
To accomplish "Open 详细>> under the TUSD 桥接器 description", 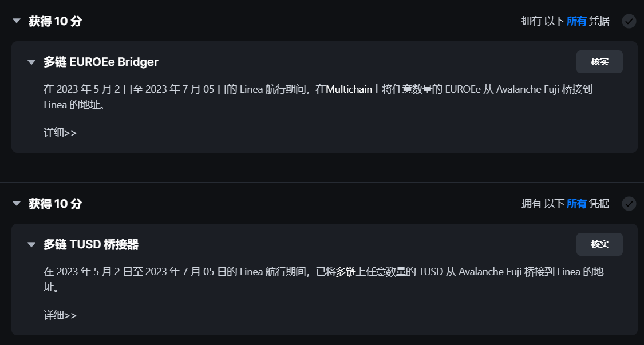I will point(60,315).
